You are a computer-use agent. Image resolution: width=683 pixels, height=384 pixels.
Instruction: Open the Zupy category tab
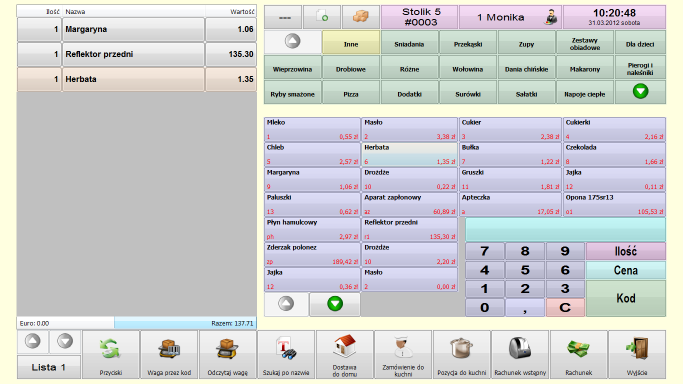pyautogui.click(x=526, y=44)
